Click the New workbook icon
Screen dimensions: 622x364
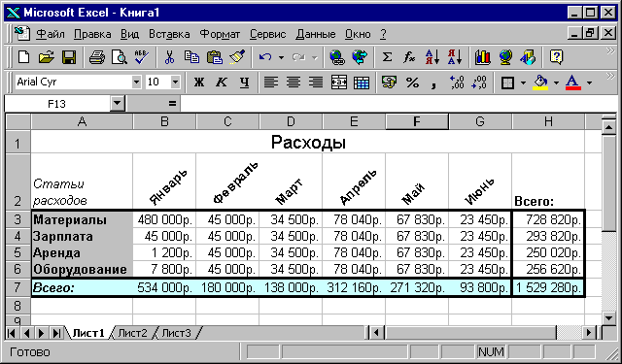23,57
